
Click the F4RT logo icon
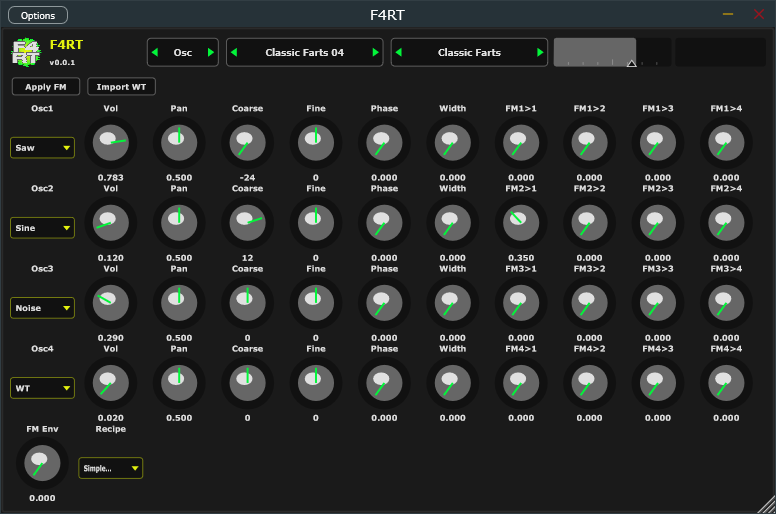[26, 52]
